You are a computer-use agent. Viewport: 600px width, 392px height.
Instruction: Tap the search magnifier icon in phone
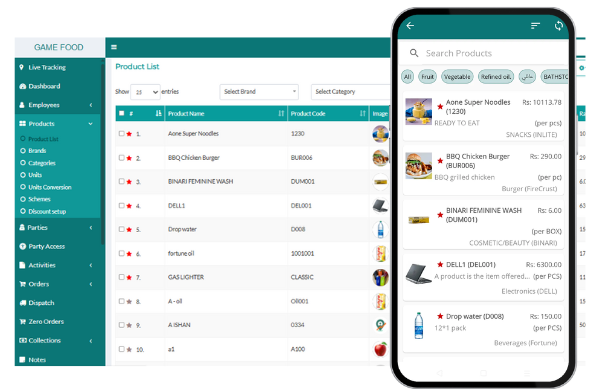click(x=414, y=53)
